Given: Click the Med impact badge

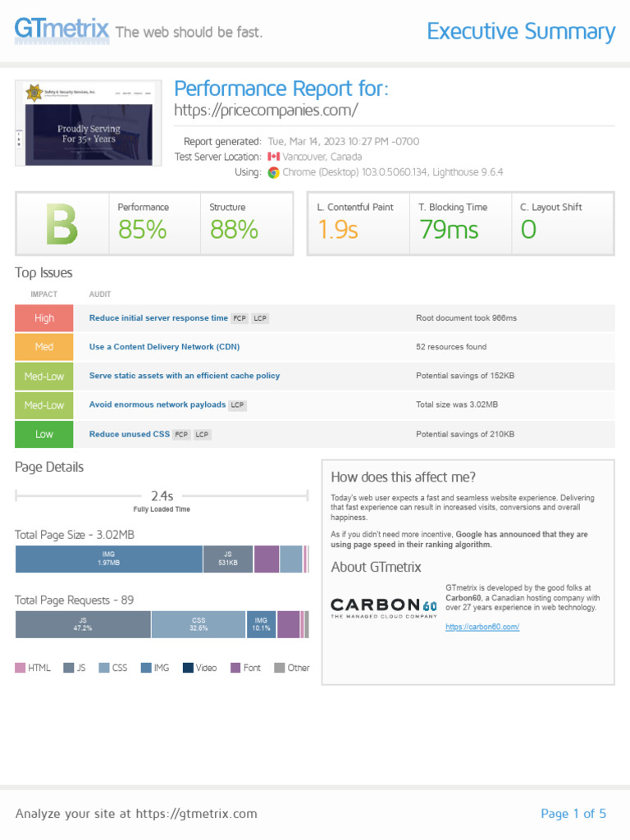Looking at the screenshot, I should [44, 347].
